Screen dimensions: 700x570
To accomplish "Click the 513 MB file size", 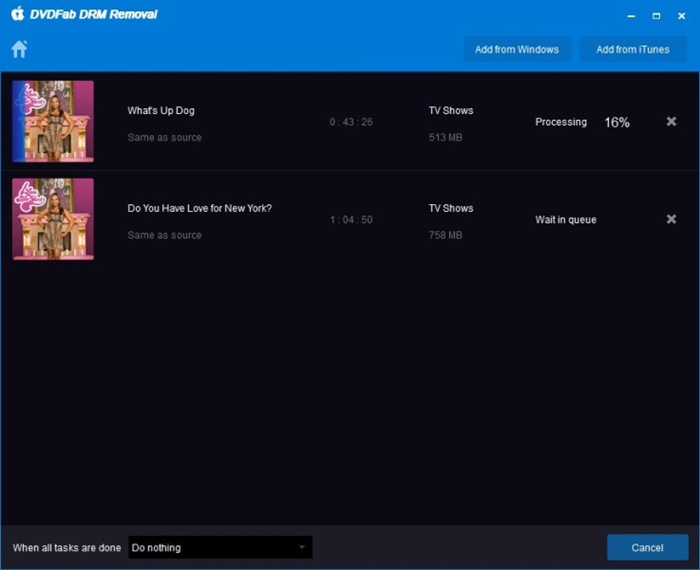I will pyautogui.click(x=445, y=137).
